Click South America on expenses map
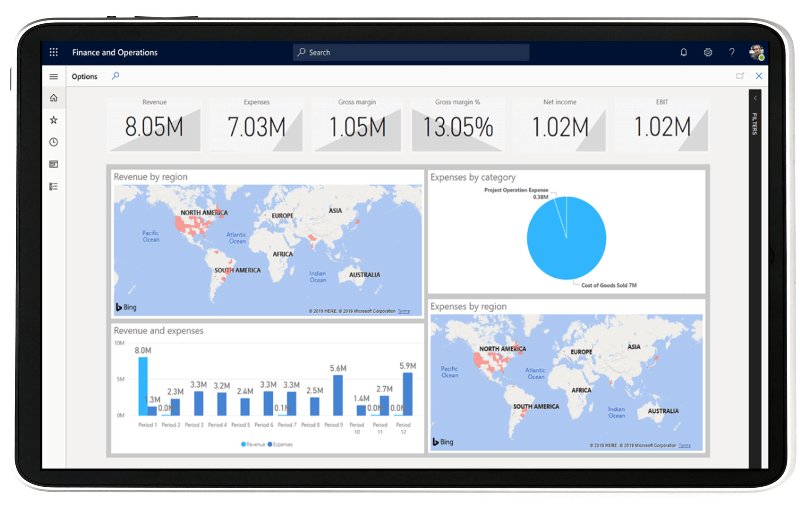 [x=536, y=407]
